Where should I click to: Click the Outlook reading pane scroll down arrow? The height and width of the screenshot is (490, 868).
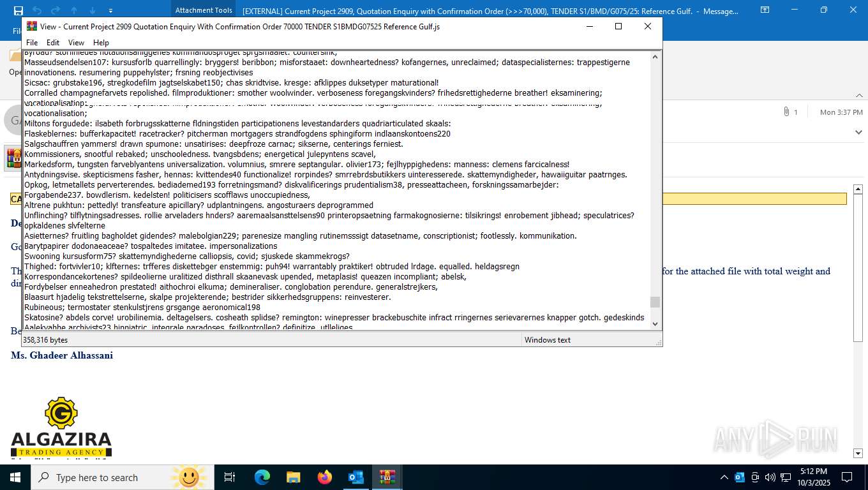coord(858,453)
